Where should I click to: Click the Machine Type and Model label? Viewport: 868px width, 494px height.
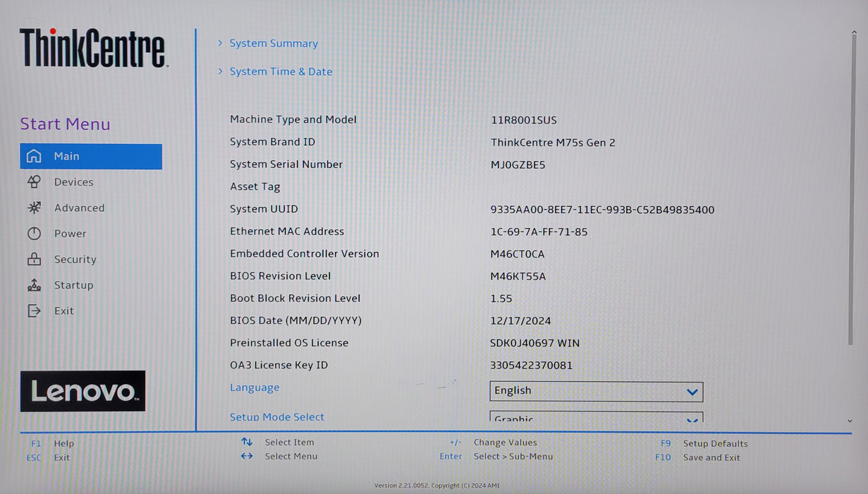[293, 119]
